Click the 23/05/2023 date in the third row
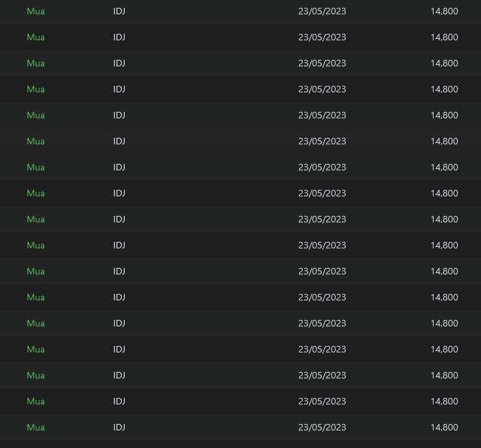This screenshot has width=481, height=448. (322, 63)
